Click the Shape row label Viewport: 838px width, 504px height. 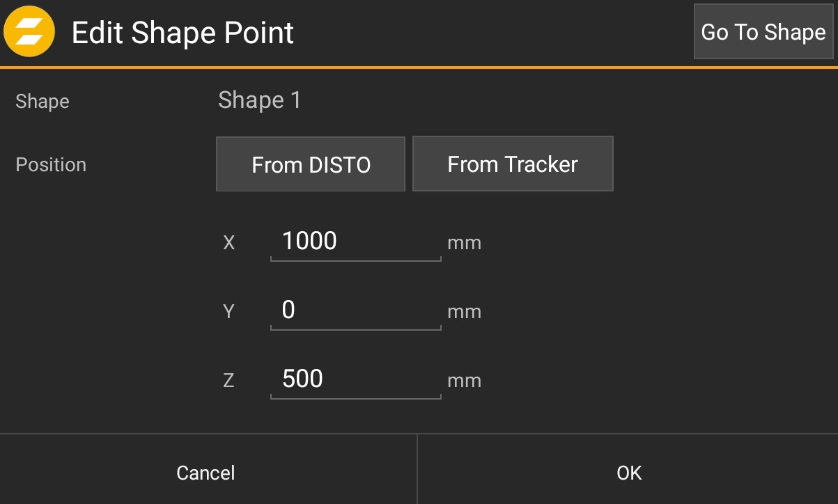pyautogui.click(x=42, y=101)
